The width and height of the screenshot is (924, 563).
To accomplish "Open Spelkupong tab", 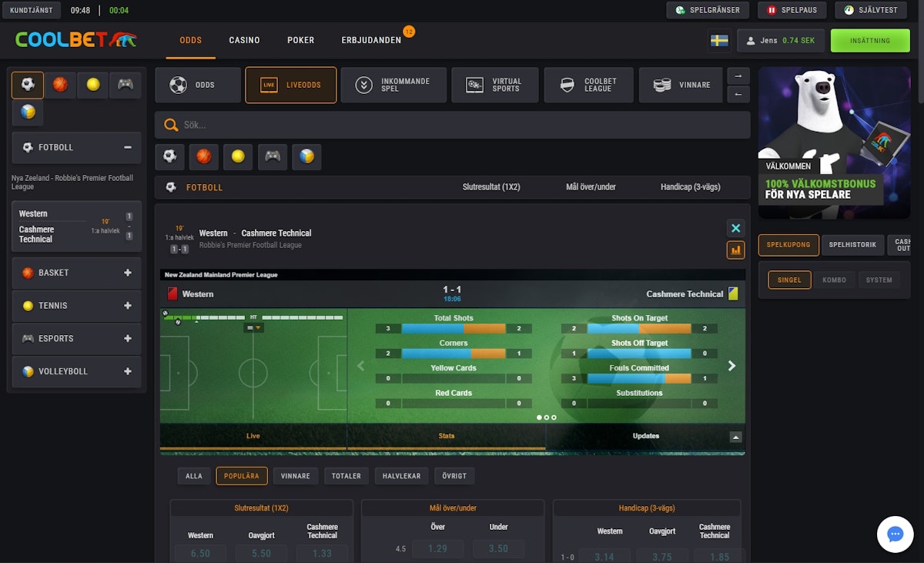I will (x=788, y=245).
